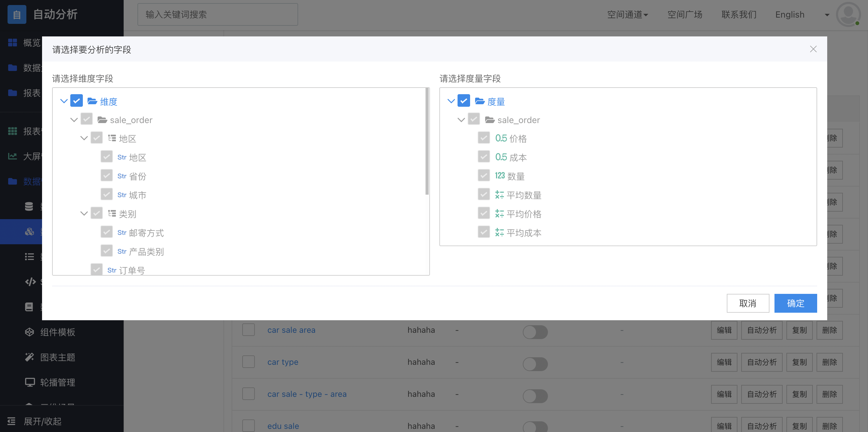Click the 维度 blue folder icon
Image resolution: width=868 pixels, height=432 pixels.
click(x=92, y=101)
